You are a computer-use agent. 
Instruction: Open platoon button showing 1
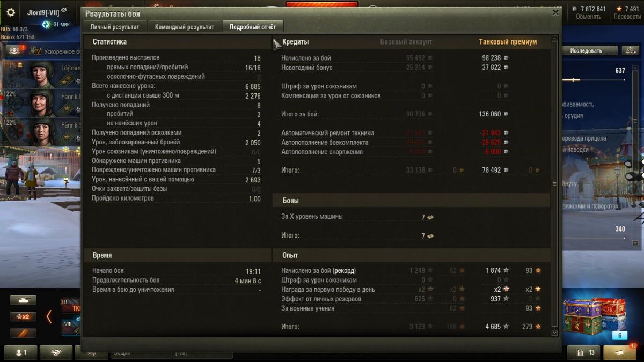20,352
